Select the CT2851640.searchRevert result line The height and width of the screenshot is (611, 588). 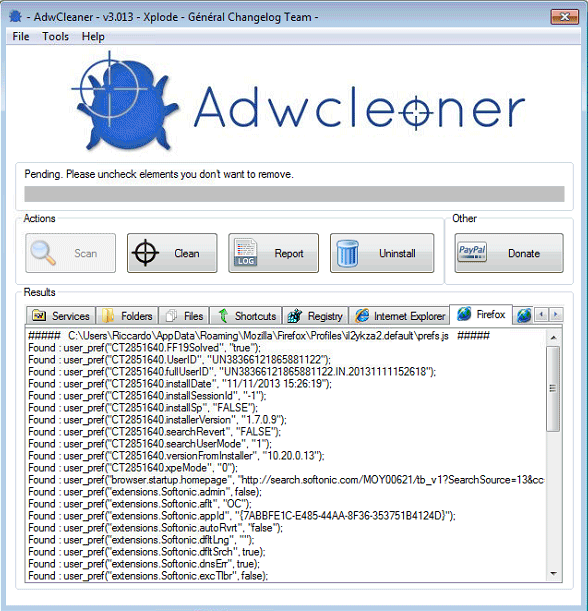tap(155, 432)
